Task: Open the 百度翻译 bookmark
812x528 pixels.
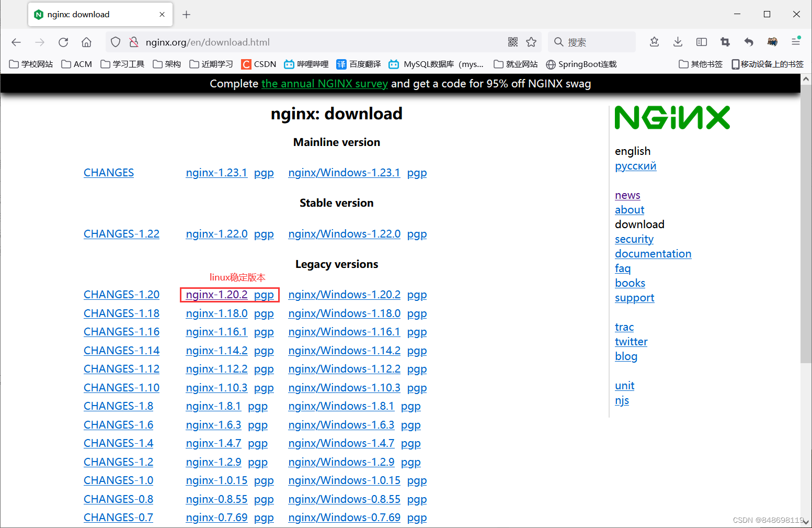Action: point(359,64)
